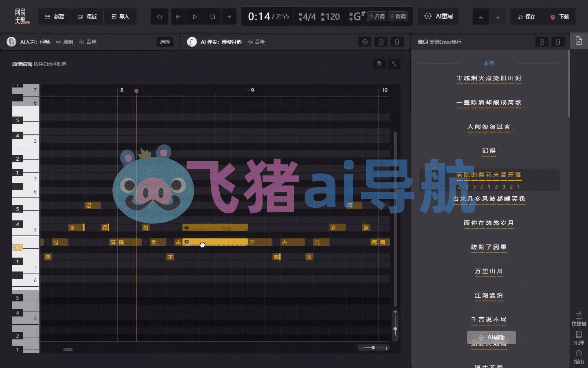
Task: Jump to the start of the song
Action: point(178,17)
